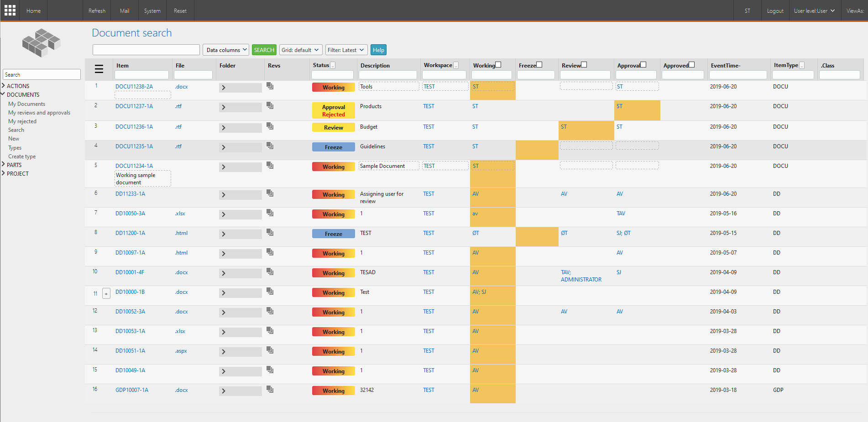
Task: Open revisions icon for DD11233-1A
Action: [270, 193]
